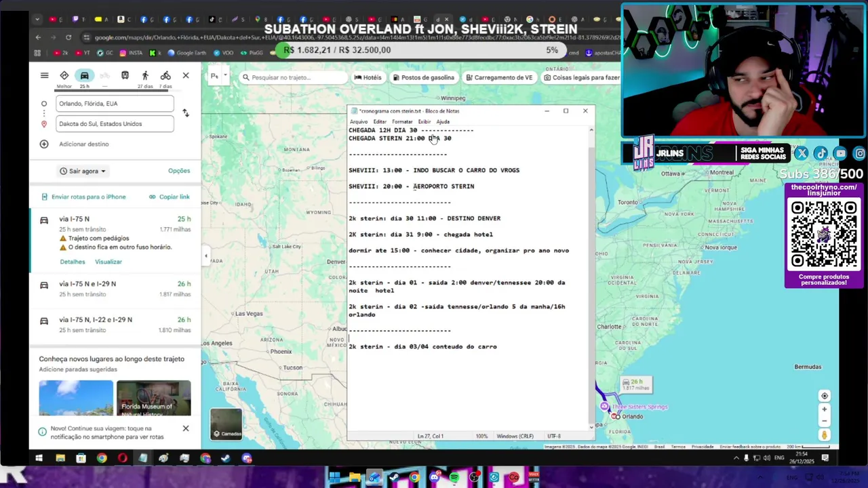Click the Notepad scrollbar down arrow
Image resolution: width=868 pixels, height=488 pixels.
(591, 426)
